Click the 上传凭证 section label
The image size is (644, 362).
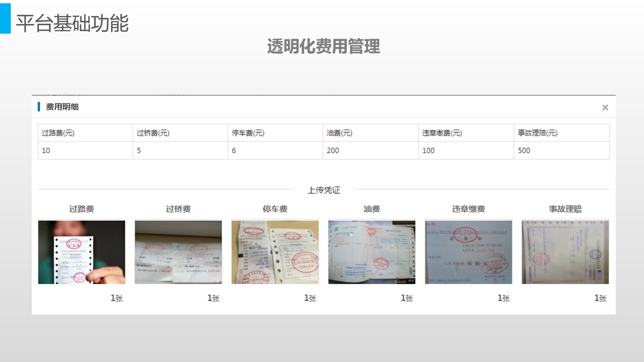pyautogui.click(x=324, y=190)
